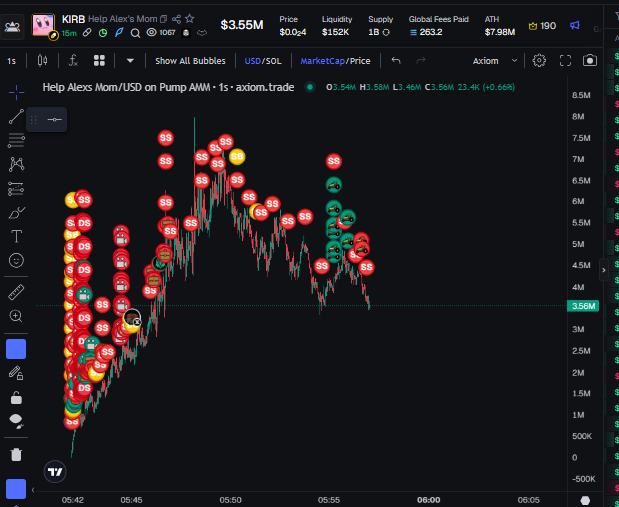Select the brush drawing tool
The width and height of the screenshot is (619, 507).
coord(16,212)
